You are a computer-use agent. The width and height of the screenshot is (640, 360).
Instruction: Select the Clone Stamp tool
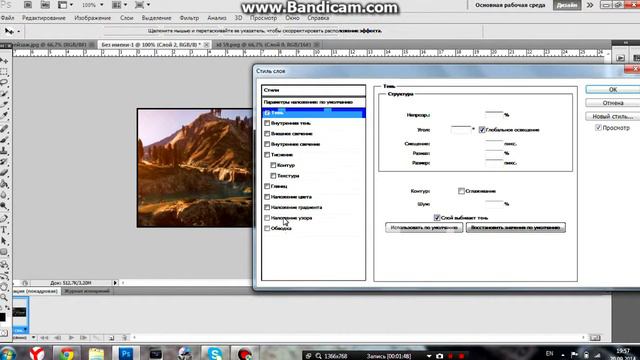pos(4,151)
